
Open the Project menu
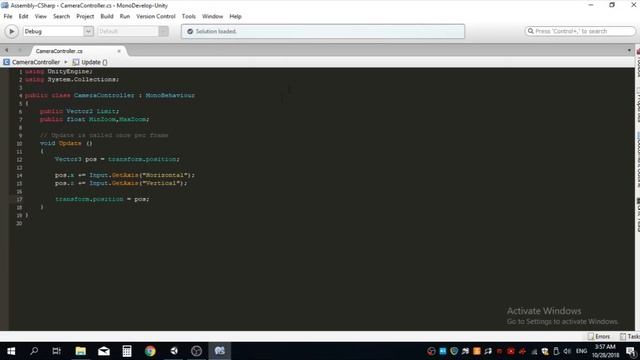pyautogui.click(x=85, y=16)
